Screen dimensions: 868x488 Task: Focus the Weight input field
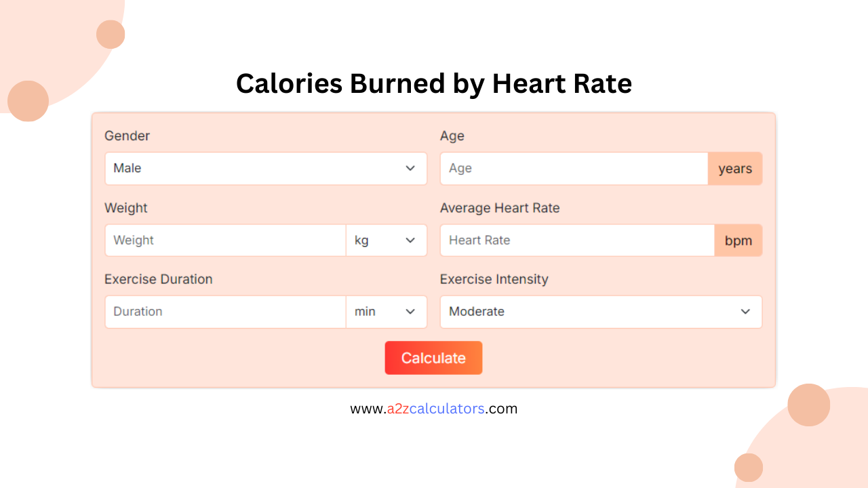point(224,240)
